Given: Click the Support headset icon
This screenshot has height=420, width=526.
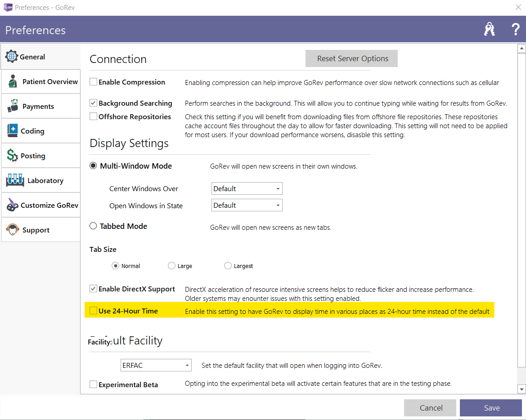Looking at the screenshot, I should pyautogui.click(x=13, y=230).
